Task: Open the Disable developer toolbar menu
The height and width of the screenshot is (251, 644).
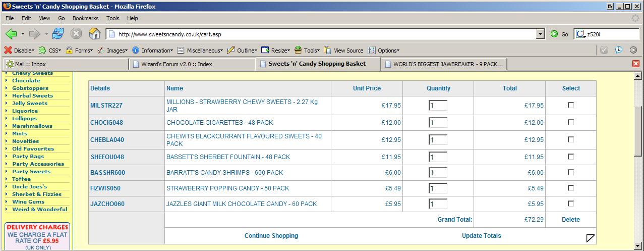Action: (x=20, y=51)
